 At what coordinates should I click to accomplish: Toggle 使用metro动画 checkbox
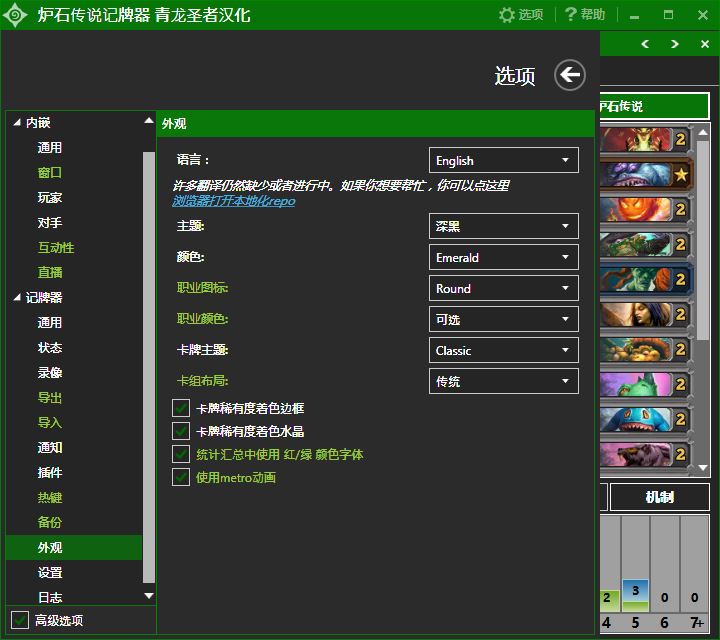[181, 477]
